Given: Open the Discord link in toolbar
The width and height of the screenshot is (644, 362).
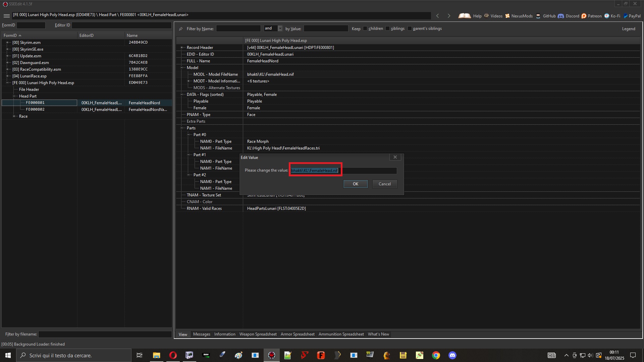Looking at the screenshot, I should click(x=569, y=16).
